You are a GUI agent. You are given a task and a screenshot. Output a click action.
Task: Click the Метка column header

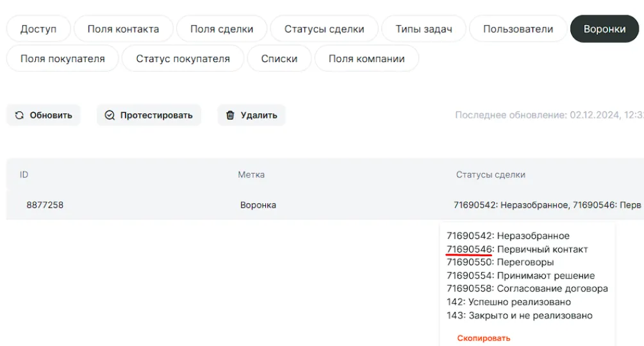(x=251, y=174)
